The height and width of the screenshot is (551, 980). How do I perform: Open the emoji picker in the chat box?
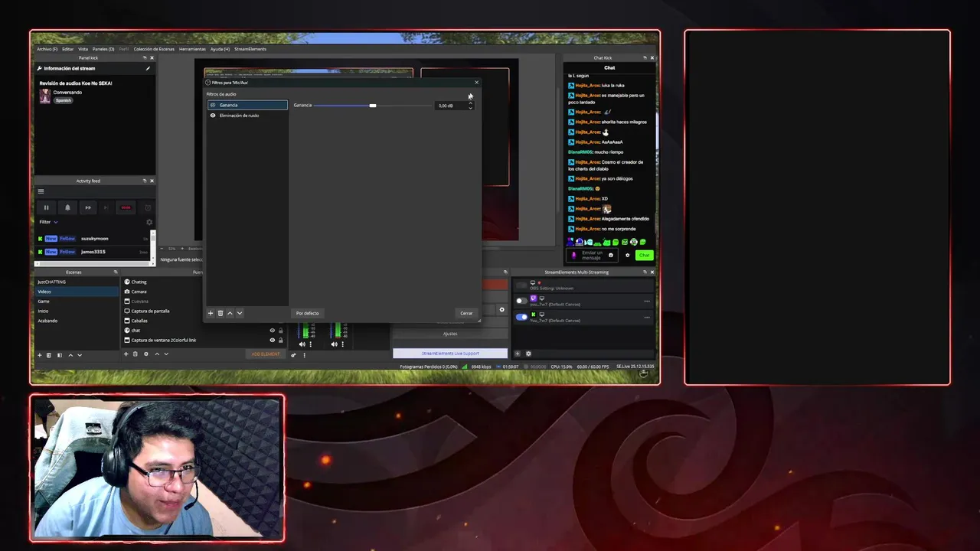[610, 255]
